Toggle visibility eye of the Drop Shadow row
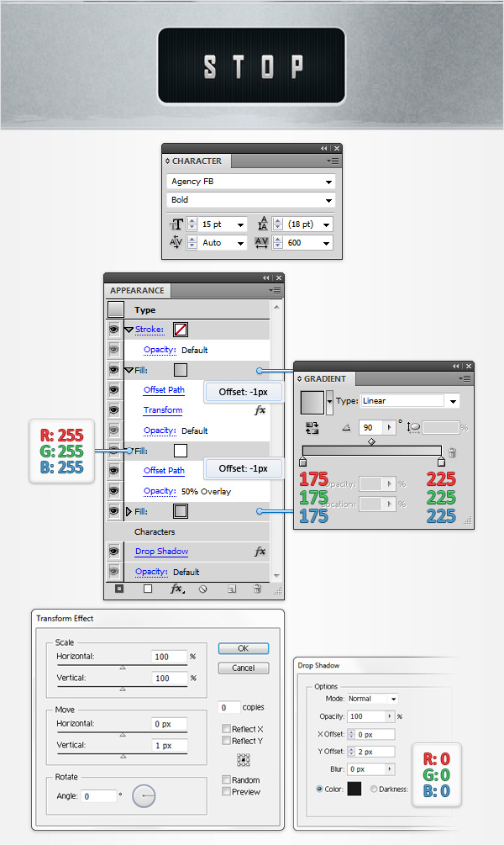The width and height of the screenshot is (504, 845). pyautogui.click(x=114, y=552)
